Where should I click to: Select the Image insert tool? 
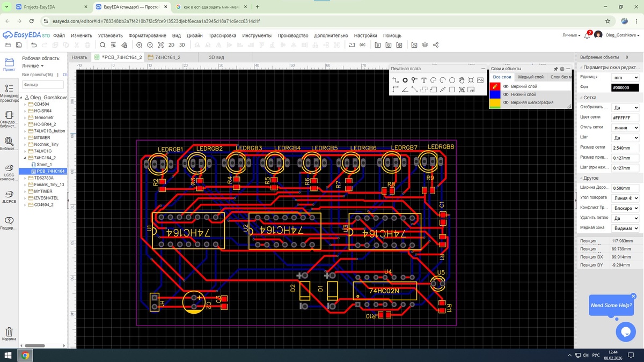tap(480, 80)
